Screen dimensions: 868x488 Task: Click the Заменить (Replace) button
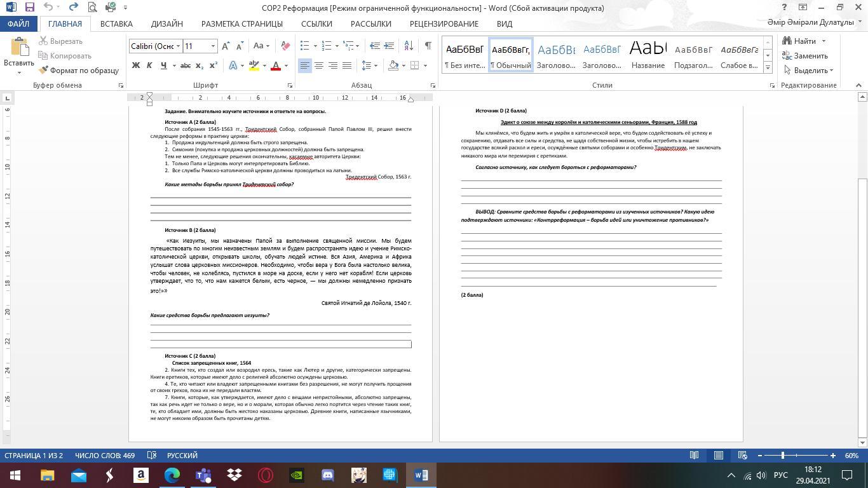(805, 56)
